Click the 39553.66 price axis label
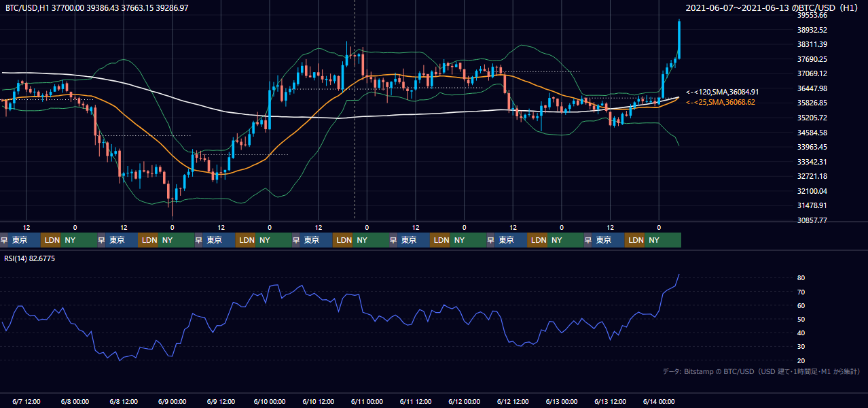 [x=813, y=15]
